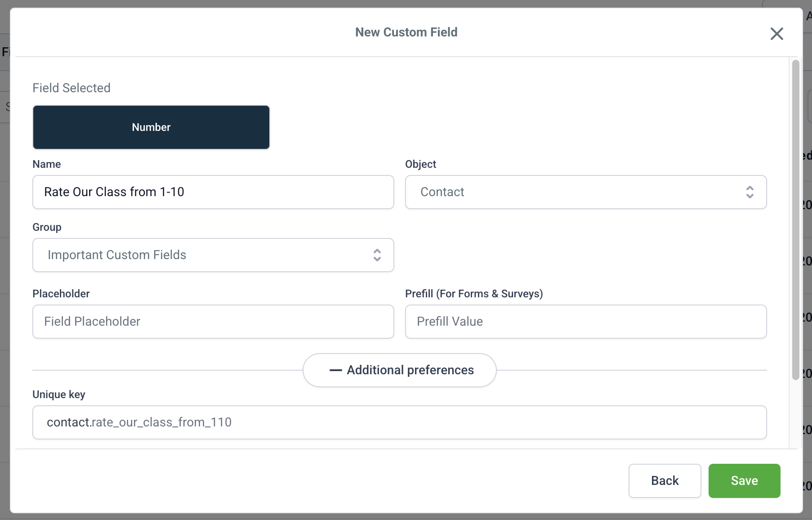This screenshot has height=520, width=812.
Task: Collapse the Additional preferences section
Action: [410, 370]
